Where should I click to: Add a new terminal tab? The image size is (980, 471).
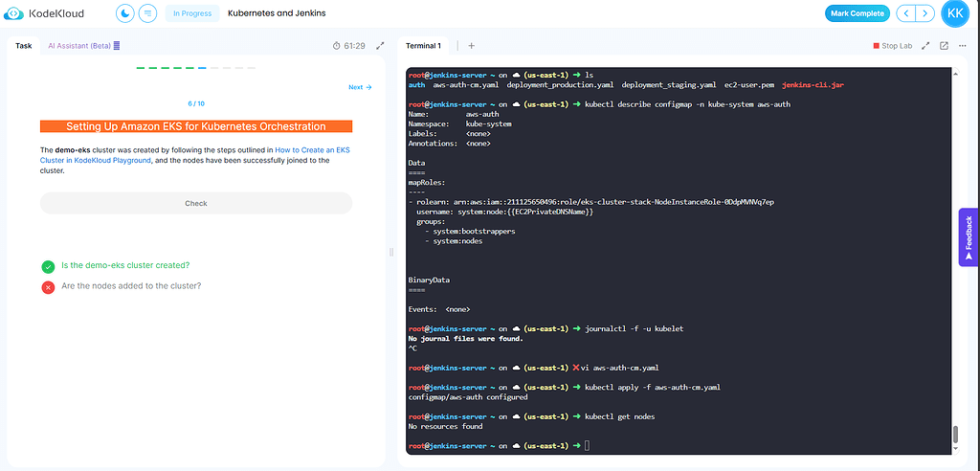(471, 45)
